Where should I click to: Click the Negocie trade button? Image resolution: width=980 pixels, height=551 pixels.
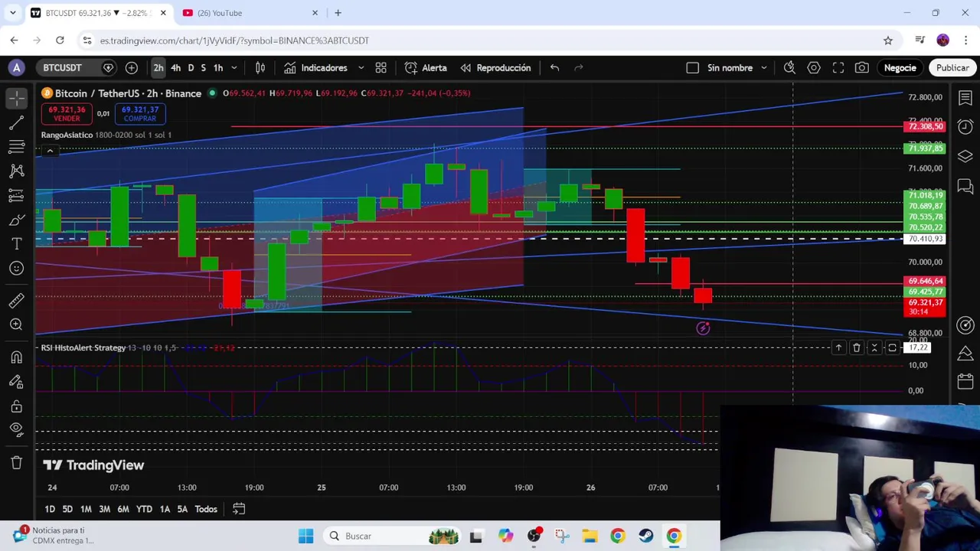[x=900, y=68]
